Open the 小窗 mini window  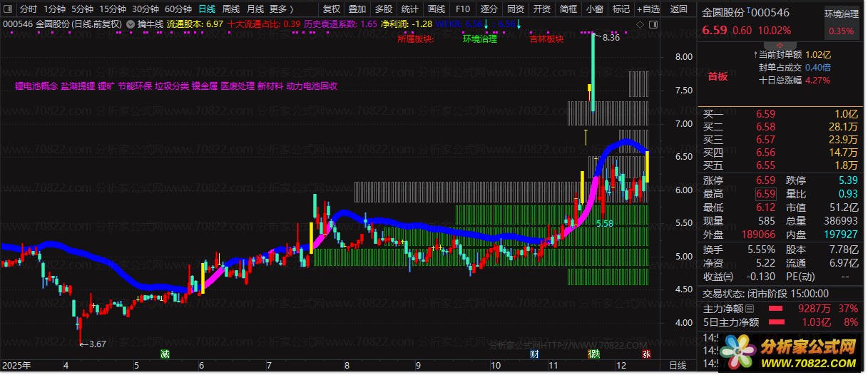(595, 9)
